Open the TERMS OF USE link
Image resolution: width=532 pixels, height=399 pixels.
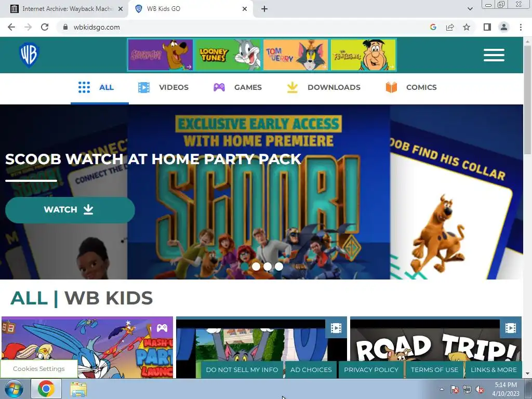pos(435,370)
